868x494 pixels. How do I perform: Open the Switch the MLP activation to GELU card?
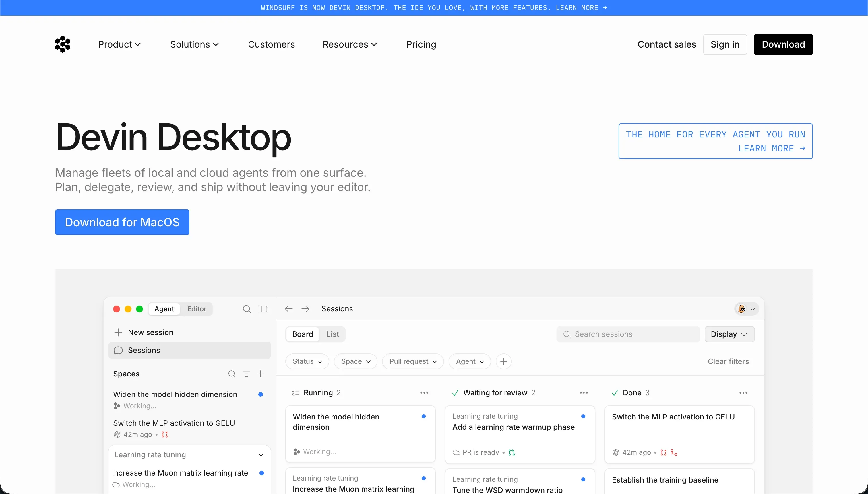(679, 435)
